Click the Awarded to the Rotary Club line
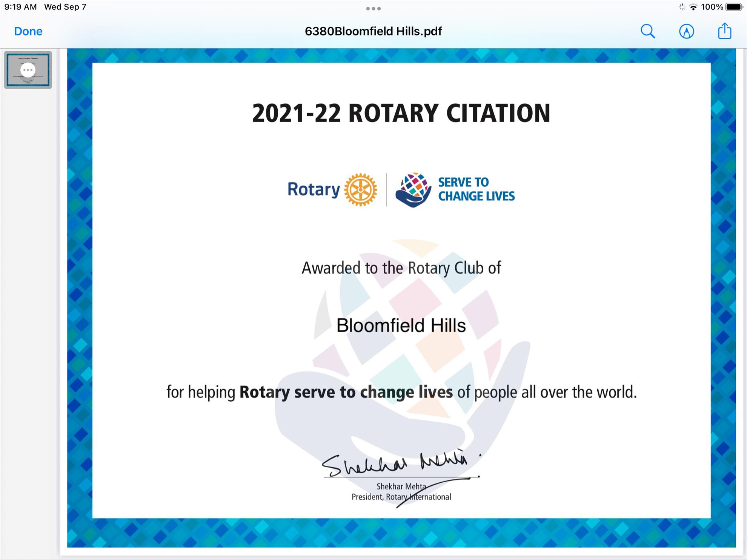Image resolution: width=747 pixels, height=560 pixels. 401,268
